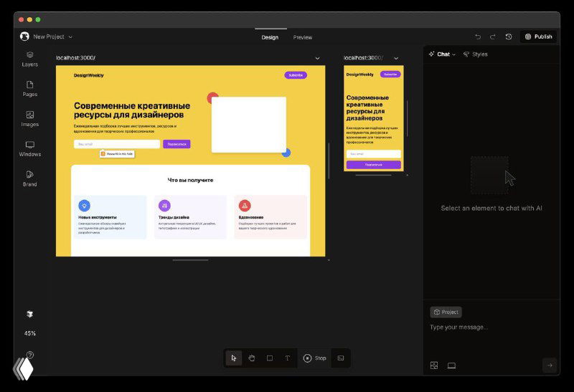Viewport: 574px width, 392px height.
Task: Click Subscribe button in mobile frame header
Action: [x=390, y=75]
